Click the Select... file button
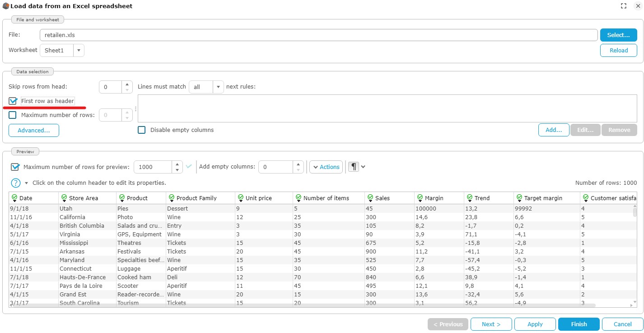 pos(618,35)
